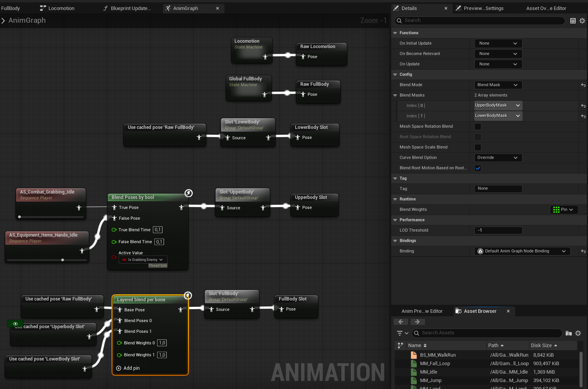588x389 pixels.
Task: Reset Blend Mode to default arrow icon
Action: pos(583,85)
